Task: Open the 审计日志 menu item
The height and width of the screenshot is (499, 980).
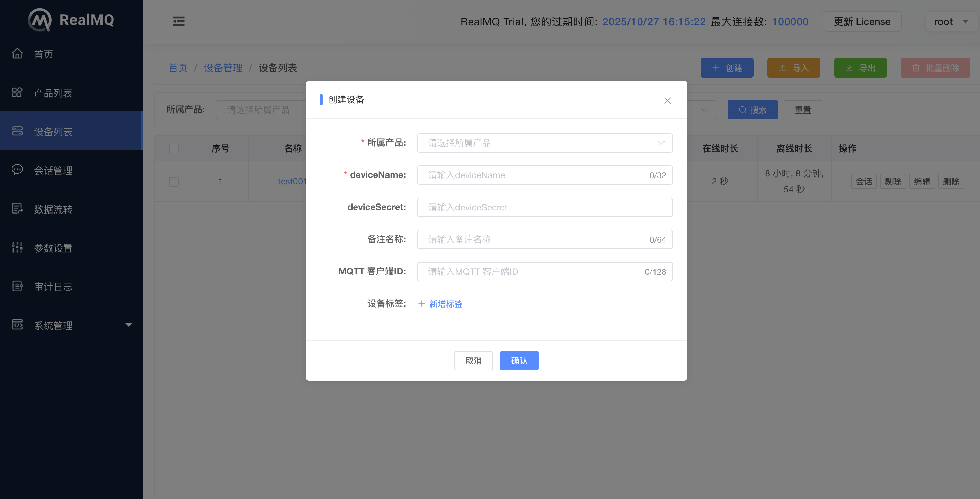Action: point(72,287)
